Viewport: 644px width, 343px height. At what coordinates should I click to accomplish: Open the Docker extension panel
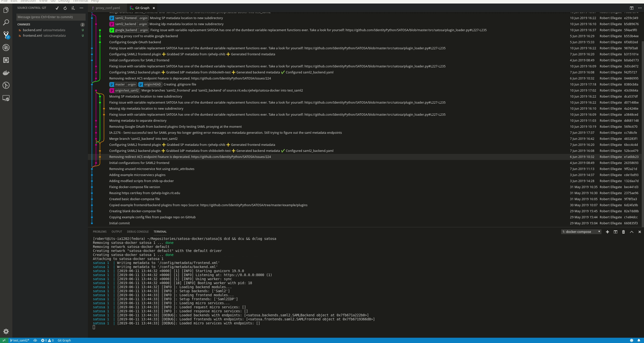pos(6,73)
